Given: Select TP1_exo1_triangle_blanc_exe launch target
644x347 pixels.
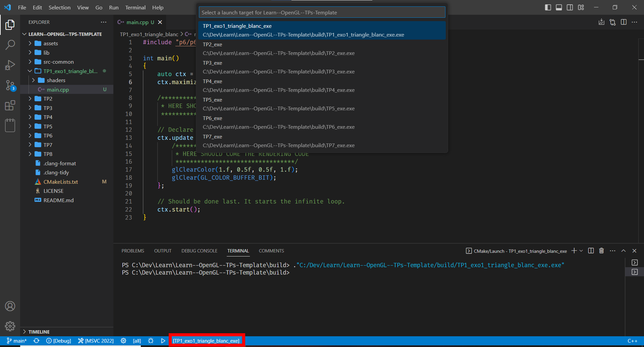Looking at the screenshot, I should pos(322,30).
